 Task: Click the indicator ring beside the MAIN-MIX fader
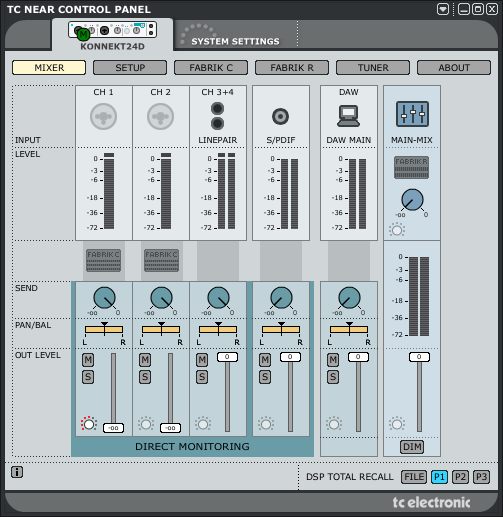(x=397, y=424)
